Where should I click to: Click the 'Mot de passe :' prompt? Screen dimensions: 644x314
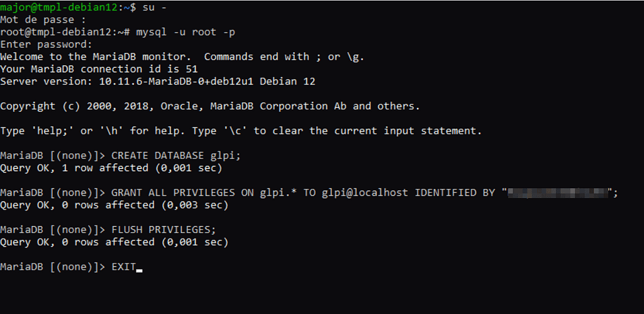[43, 19]
